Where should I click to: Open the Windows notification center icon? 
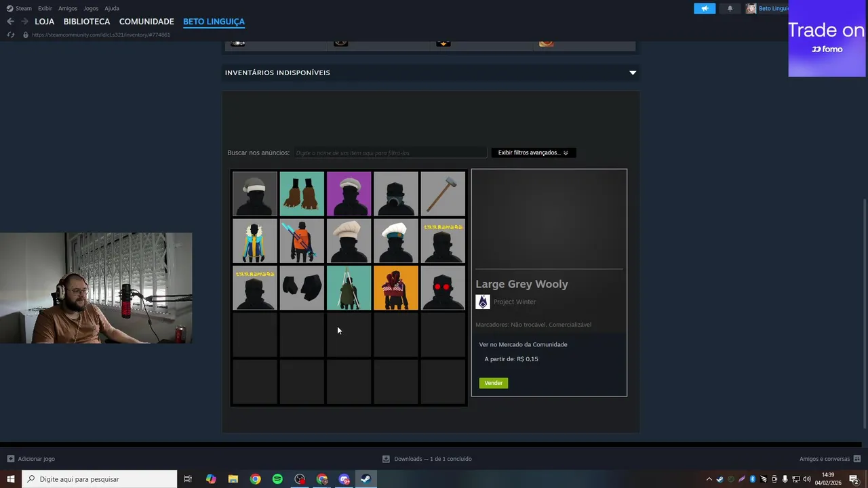point(854,479)
